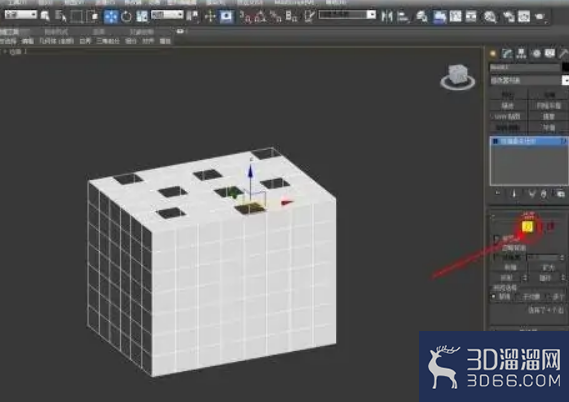The height and width of the screenshot is (402, 569).
Task: Click the Mirror tool icon
Action: (x=387, y=16)
